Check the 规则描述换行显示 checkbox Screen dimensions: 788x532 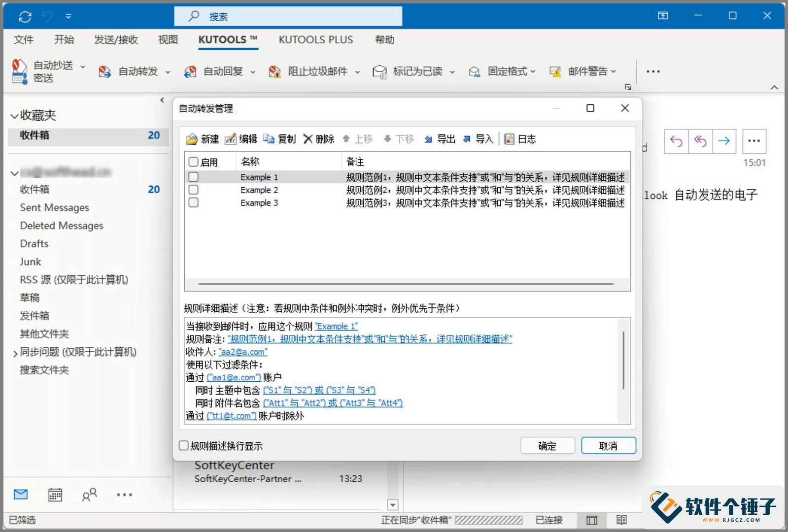click(x=184, y=445)
